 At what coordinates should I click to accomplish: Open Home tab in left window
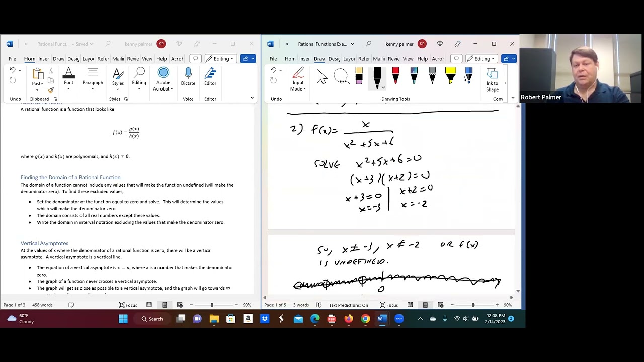30,59
